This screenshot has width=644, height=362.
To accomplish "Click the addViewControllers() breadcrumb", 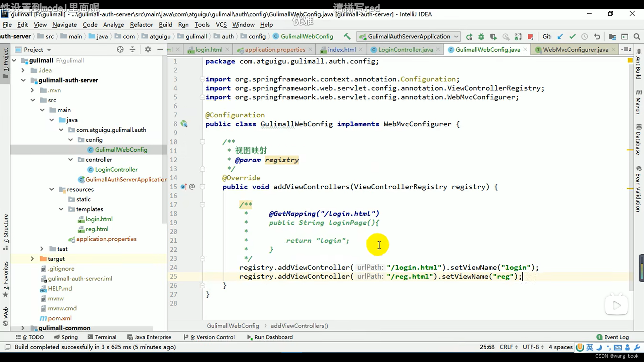I will click(299, 326).
